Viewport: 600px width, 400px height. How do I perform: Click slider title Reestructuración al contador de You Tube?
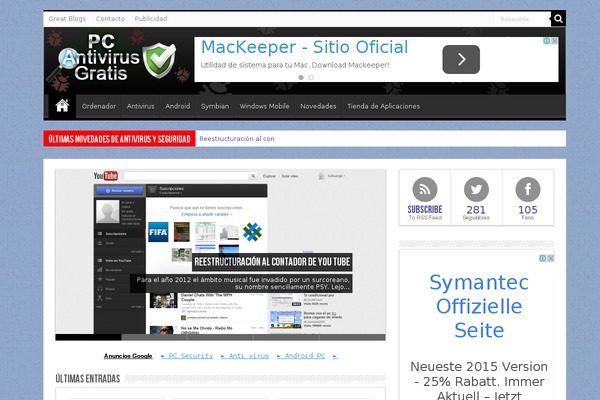click(x=272, y=262)
